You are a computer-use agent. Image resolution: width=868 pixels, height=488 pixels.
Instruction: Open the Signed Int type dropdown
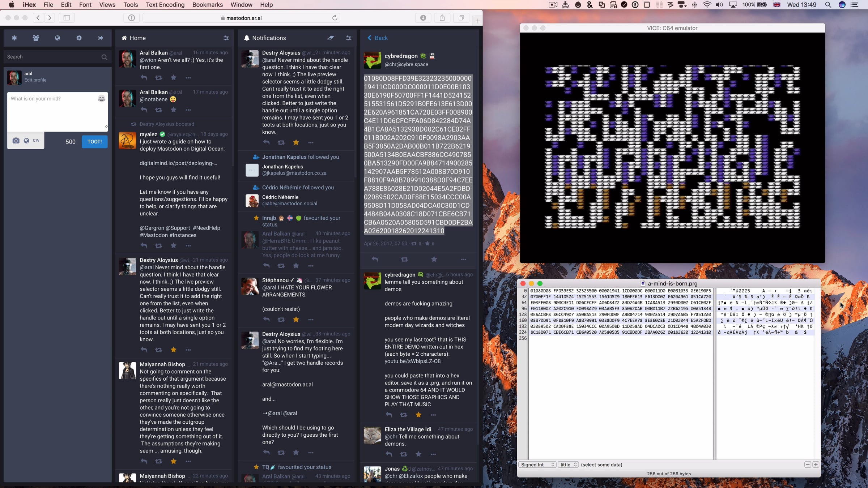click(538, 465)
